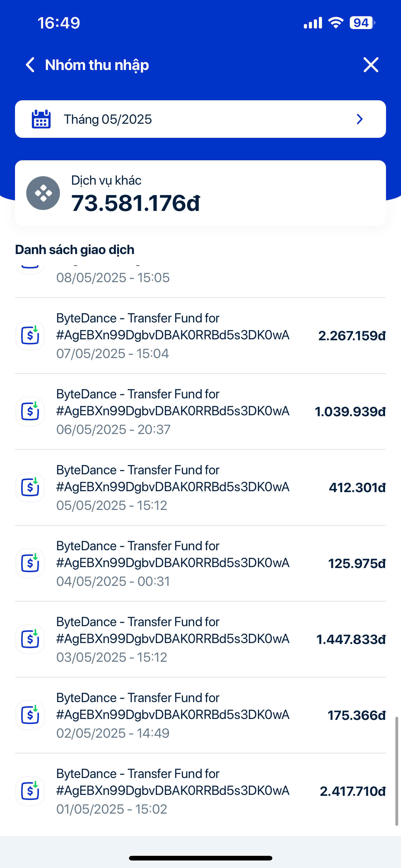Open the Tháng 05/2025 month selector
The height and width of the screenshot is (868, 401).
[200, 119]
